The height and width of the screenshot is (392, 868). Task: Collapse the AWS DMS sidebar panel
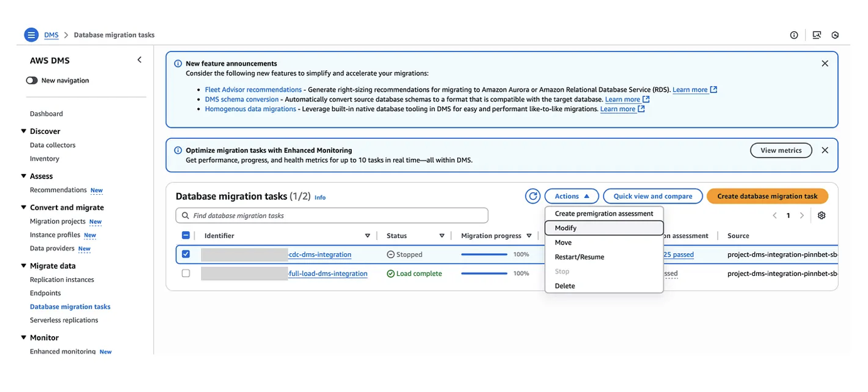[x=139, y=59]
